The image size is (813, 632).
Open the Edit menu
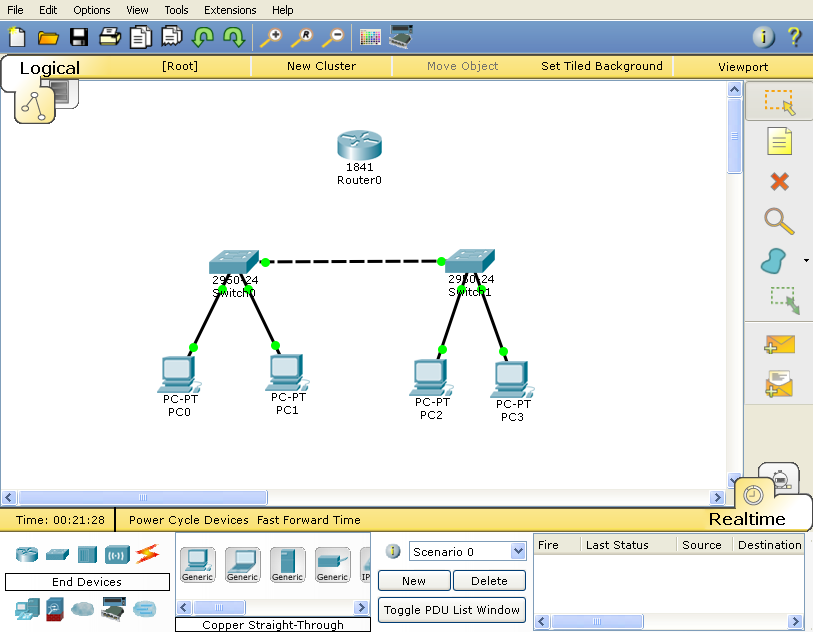tap(48, 10)
